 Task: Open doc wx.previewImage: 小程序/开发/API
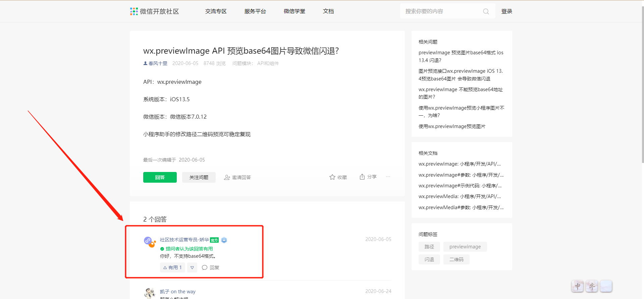460,164
